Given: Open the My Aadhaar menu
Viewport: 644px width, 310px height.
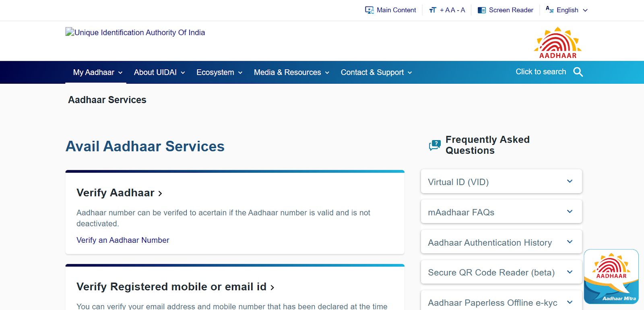Looking at the screenshot, I should tap(97, 72).
